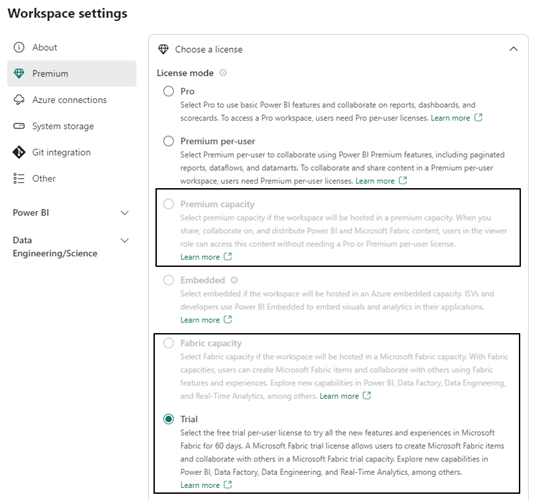Screen dimensions: 534x501
Task: Click external link icon after Pro Learn more
Action: (x=478, y=118)
